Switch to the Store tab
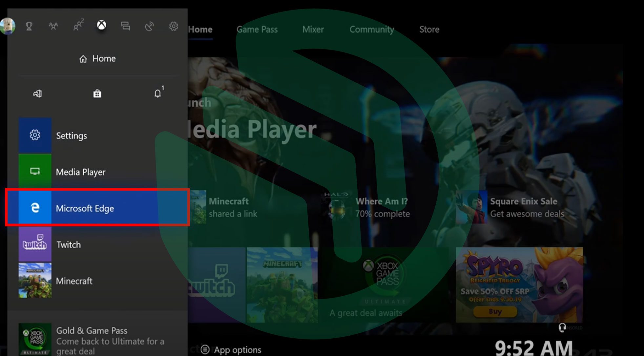The image size is (644, 356). point(429,30)
